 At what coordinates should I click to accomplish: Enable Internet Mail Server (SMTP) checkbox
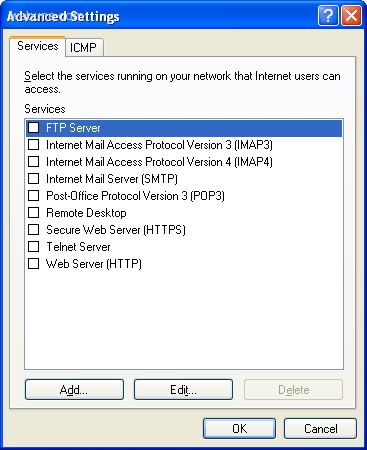[34, 179]
